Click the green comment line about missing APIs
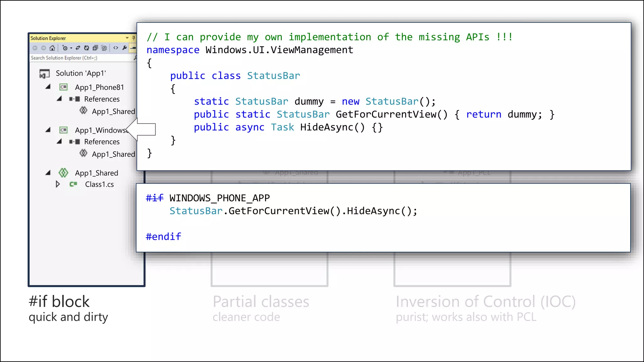 pos(330,37)
